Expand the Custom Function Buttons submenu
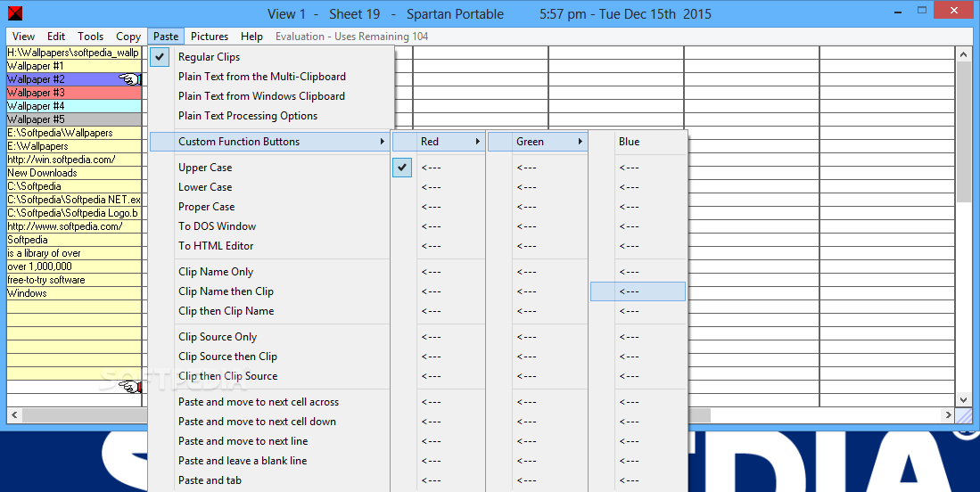 [270, 142]
